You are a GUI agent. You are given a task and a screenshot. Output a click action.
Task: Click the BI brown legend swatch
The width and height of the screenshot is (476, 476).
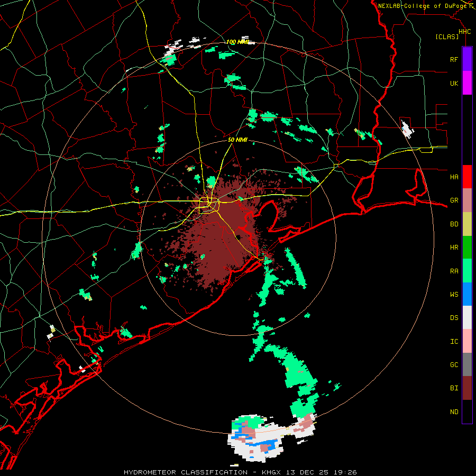(467, 388)
